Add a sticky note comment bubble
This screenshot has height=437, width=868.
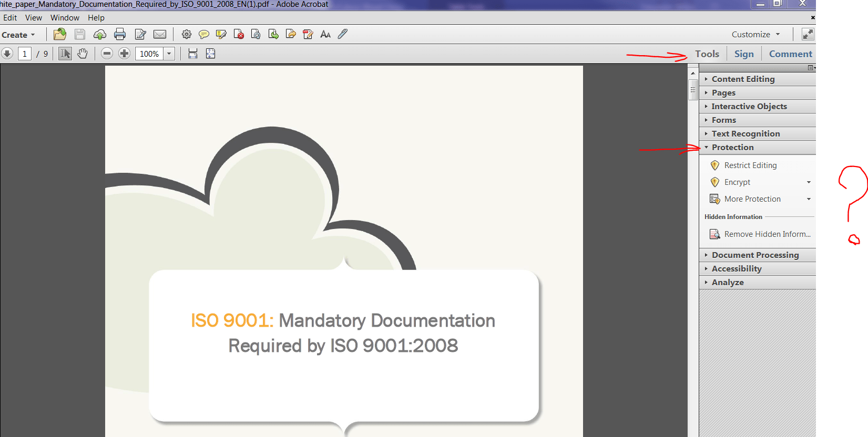(x=204, y=34)
